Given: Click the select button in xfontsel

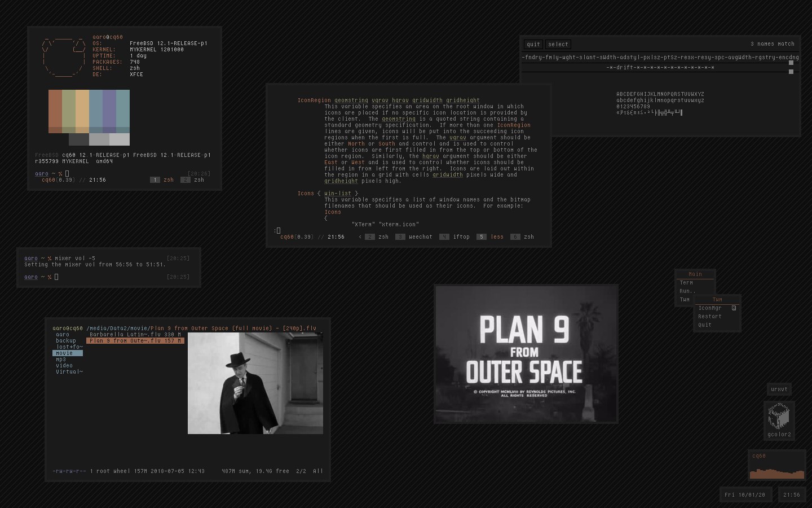Looking at the screenshot, I should 558,44.
